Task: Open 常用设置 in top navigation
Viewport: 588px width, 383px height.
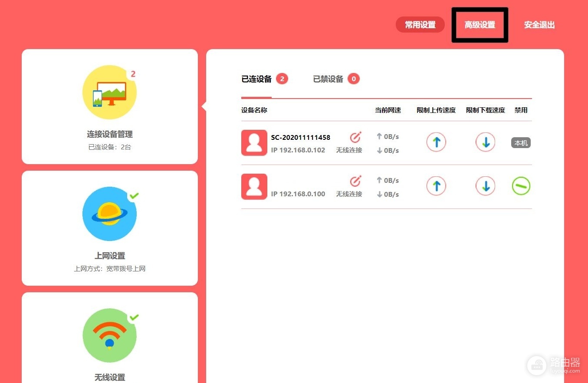Action: [420, 25]
